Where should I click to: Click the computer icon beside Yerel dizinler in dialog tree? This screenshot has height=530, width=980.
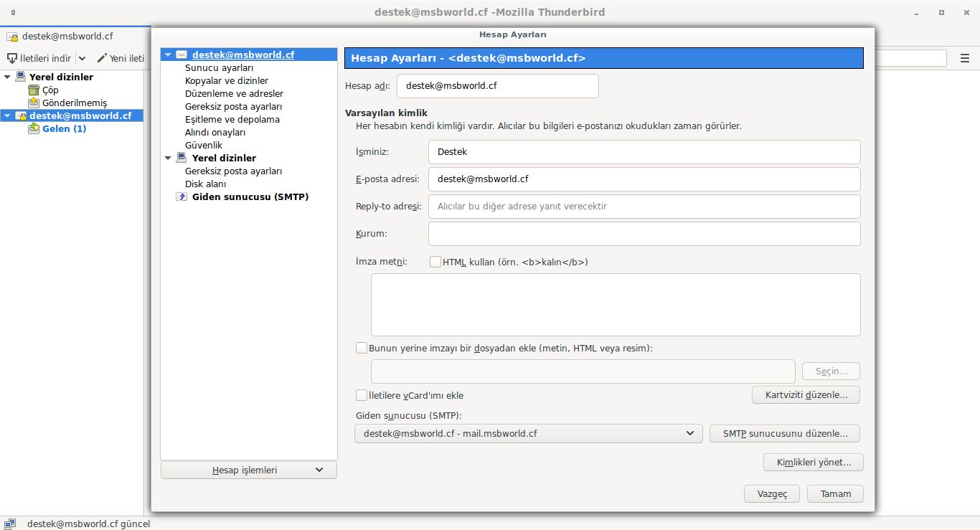click(182, 158)
